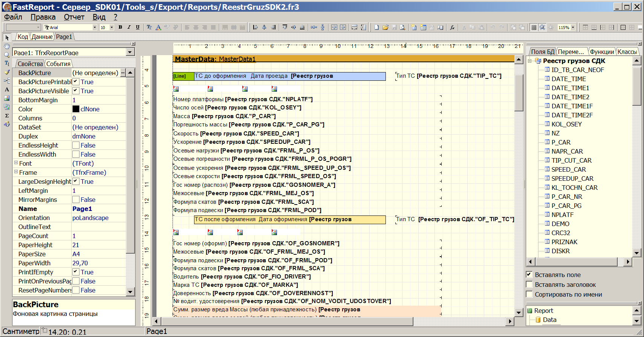Uncheck the BackPictureVisible property checkbox
This screenshot has height=337, width=644.
click(x=76, y=91)
